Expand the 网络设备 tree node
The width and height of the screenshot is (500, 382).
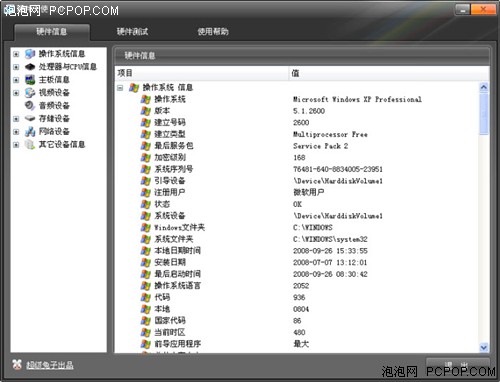16,132
